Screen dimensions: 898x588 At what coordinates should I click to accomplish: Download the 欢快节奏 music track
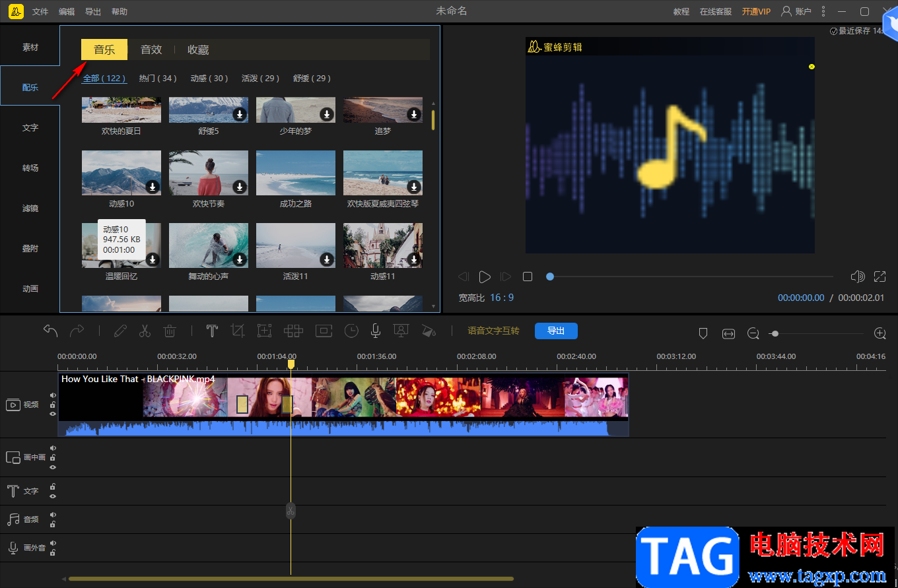coord(240,187)
